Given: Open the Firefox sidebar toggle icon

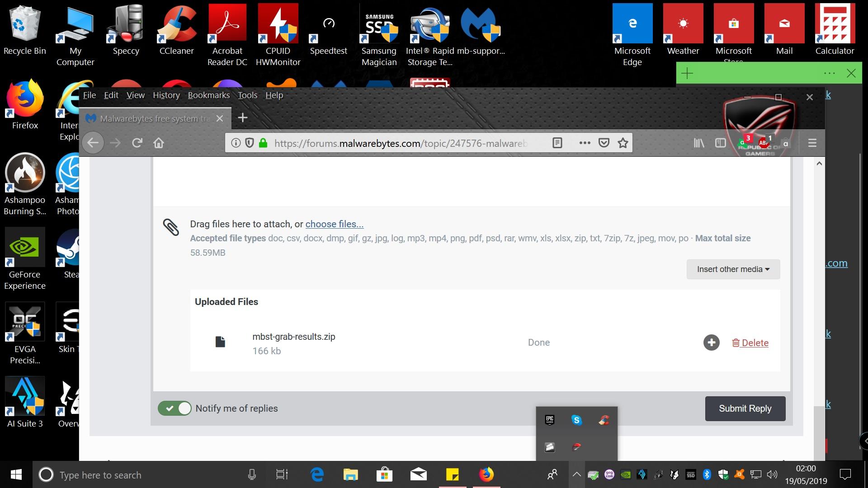Looking at the screenshot, I should pyautogui.click(x=721, y=143).
